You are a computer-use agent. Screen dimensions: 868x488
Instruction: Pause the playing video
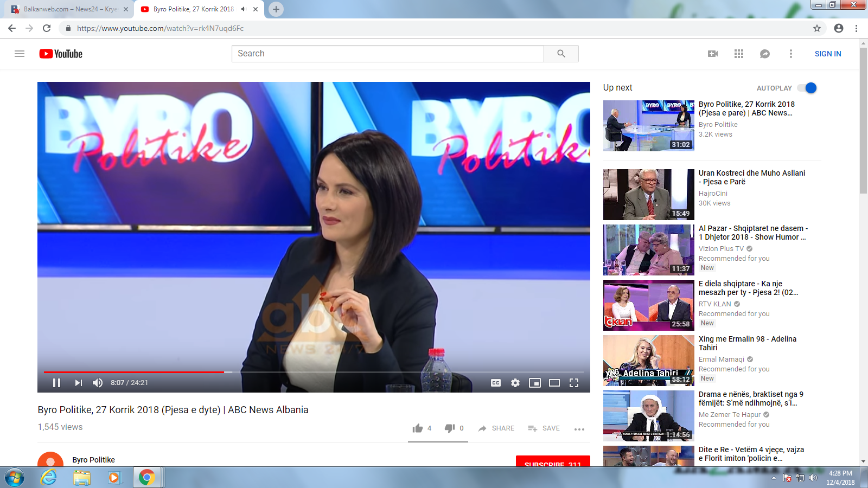click(x=56, y=383)
